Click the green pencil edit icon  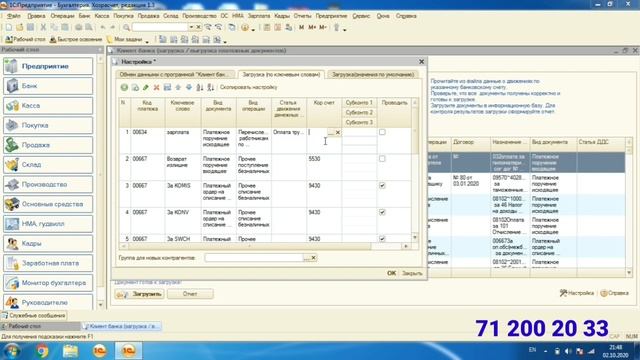(146, 87)
